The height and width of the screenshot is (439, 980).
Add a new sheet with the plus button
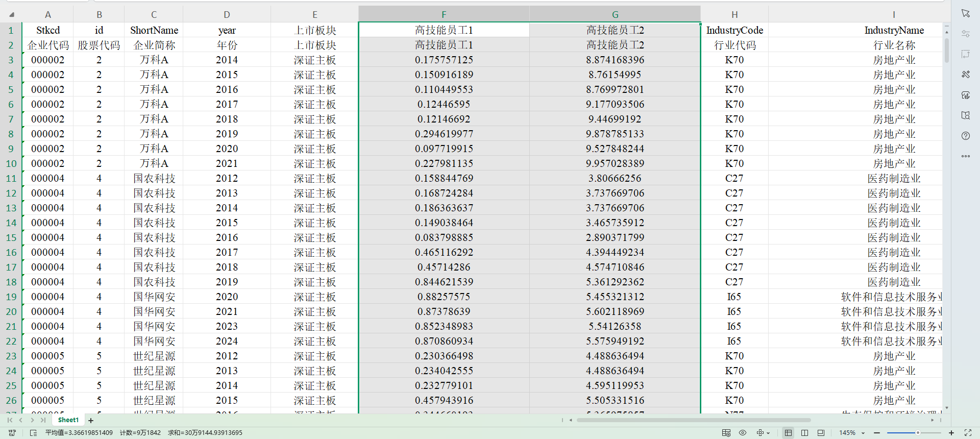click(91, 421)
